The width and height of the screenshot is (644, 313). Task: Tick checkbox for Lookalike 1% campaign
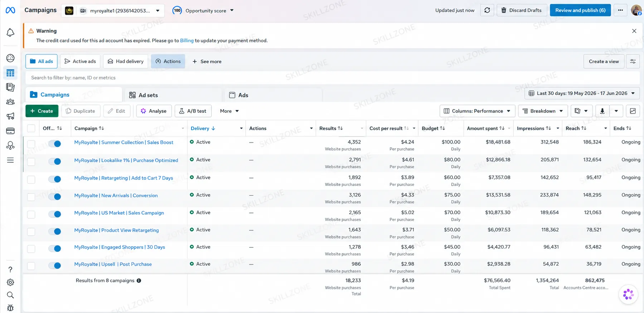click(31, 162)
